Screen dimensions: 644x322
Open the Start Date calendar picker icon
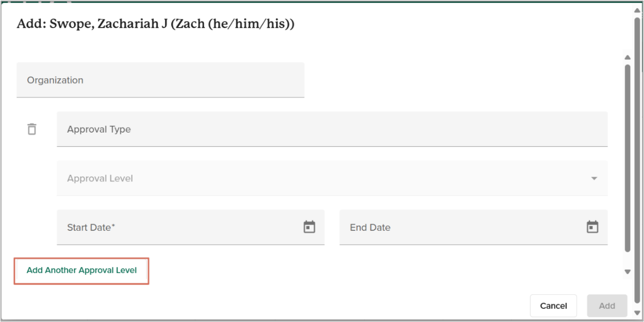pyautogui.click(x=309, y=227)
